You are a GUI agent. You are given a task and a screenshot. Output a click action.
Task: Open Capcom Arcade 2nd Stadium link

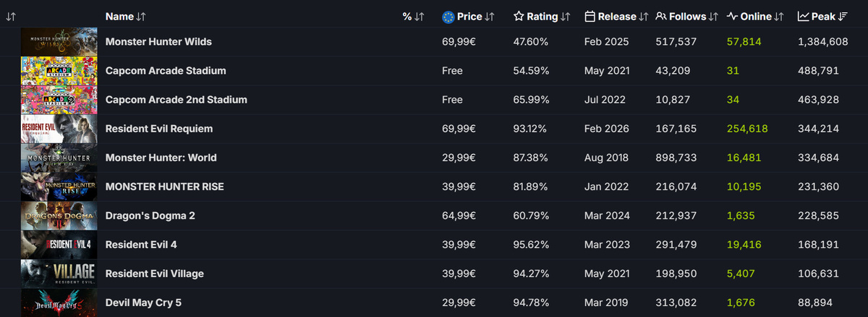[x=176, y=100]
